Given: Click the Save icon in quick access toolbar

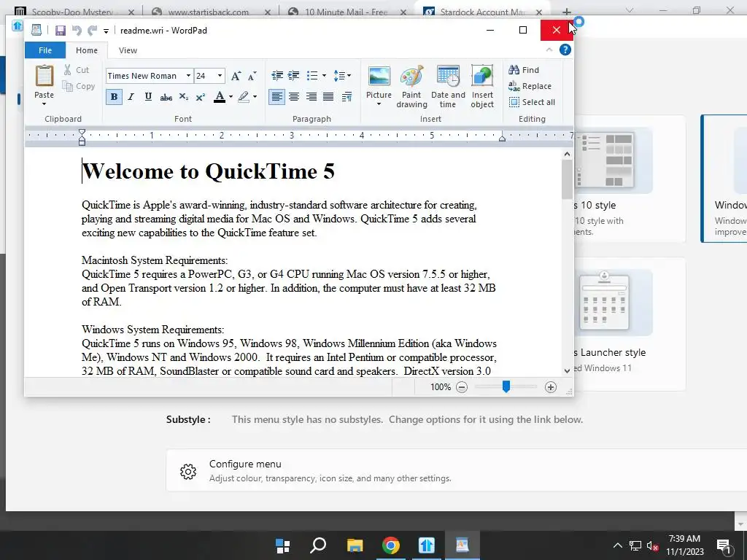Looking at the screenshot, I should (x=60, y=31).
